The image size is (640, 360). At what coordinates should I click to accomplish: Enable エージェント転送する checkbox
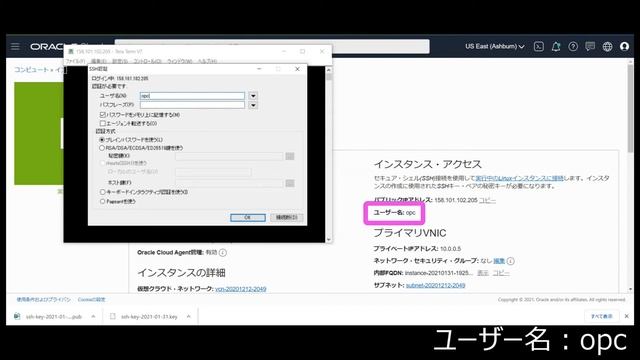coord(103,123)
